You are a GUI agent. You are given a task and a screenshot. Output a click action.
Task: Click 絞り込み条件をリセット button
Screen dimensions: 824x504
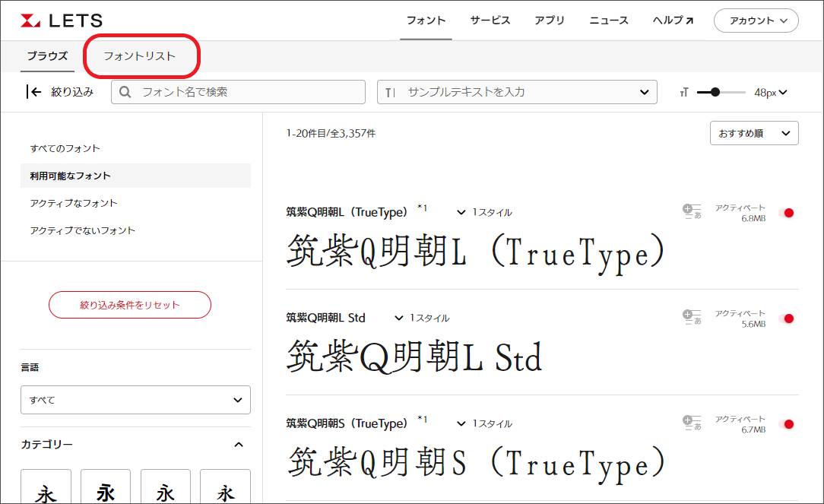pyautogui.click(x=130, y=305)
